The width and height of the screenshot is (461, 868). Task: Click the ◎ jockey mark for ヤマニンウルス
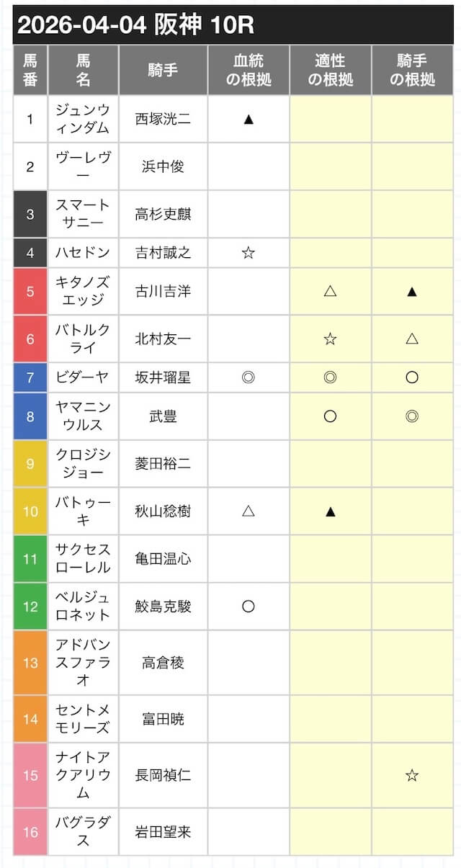(412, 416)
